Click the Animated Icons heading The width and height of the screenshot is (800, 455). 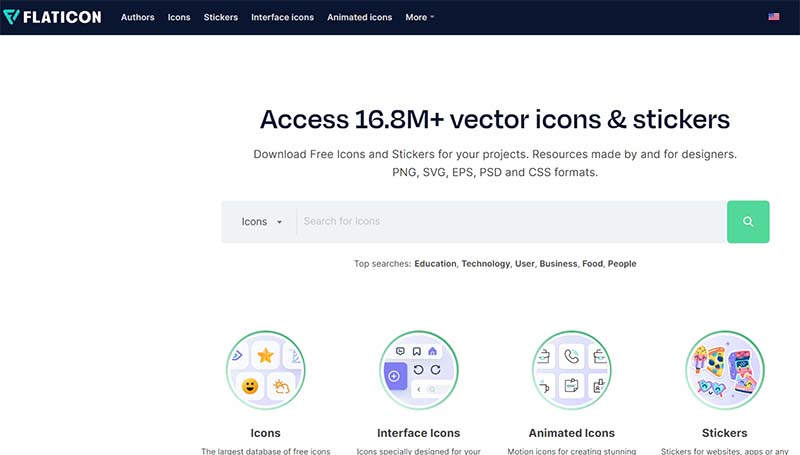[x=571, y=433]
